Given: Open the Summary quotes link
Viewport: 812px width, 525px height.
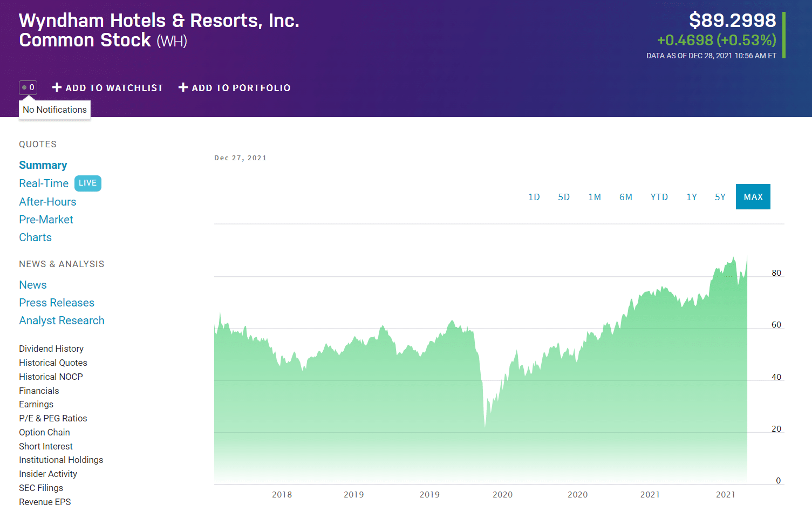Looking at the screenshot, I should (43, 165).
